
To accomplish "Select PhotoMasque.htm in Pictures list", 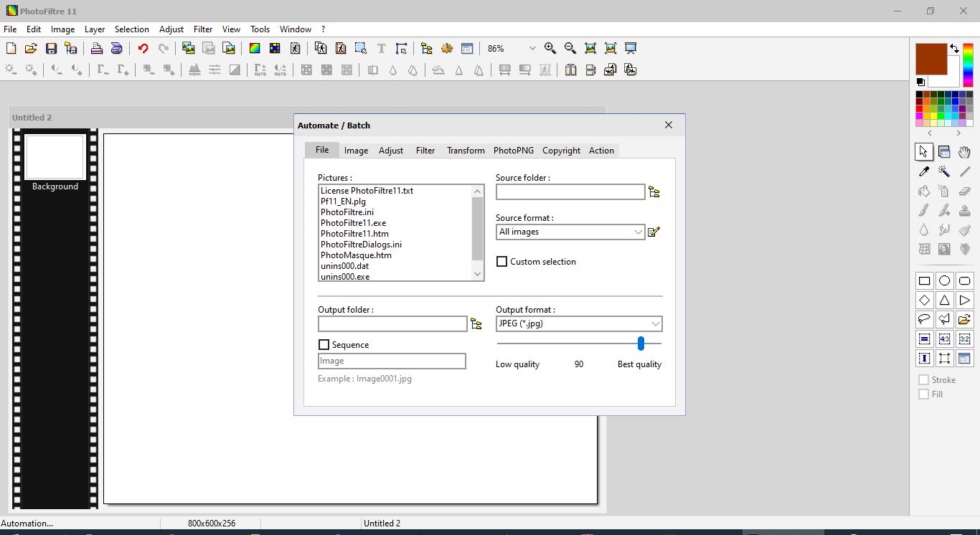I will pyautogui.click(x=356, y=255).
